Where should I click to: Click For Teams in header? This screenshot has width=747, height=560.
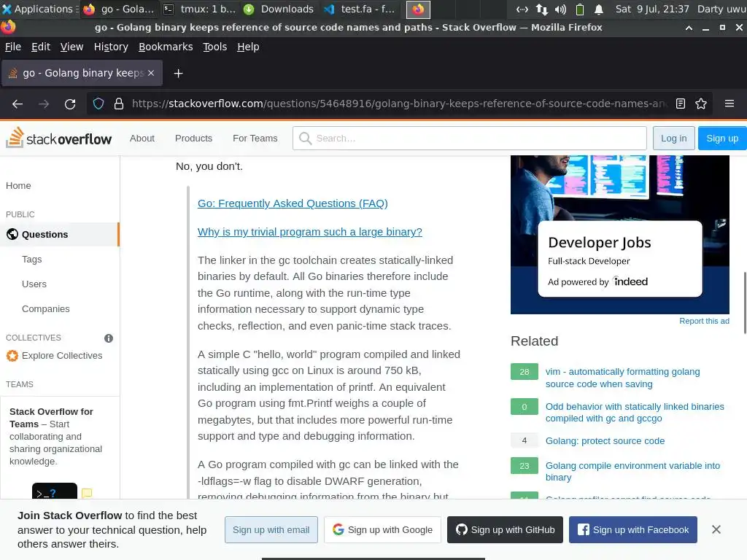point(255,138)
